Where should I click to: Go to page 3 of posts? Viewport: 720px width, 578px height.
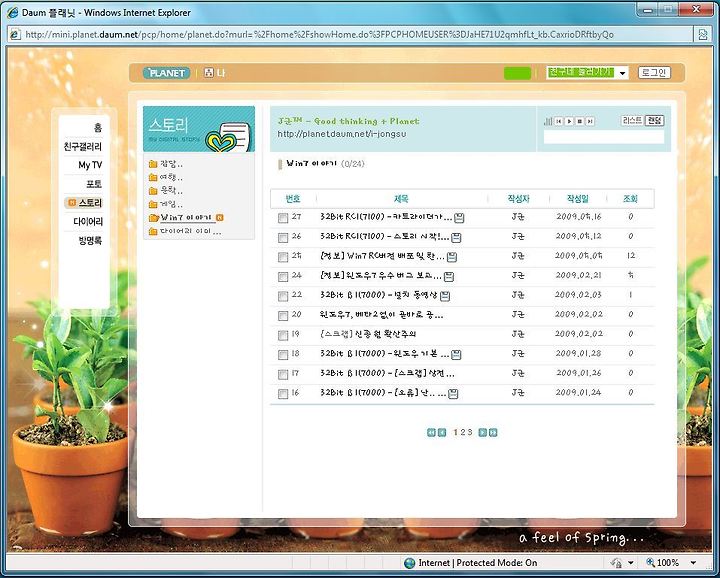point(470,432)
